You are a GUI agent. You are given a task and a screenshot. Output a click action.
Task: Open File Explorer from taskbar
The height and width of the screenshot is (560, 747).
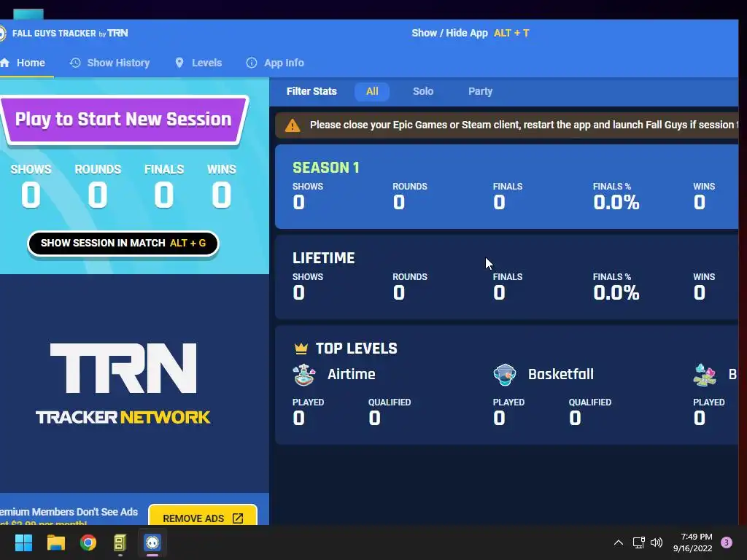click(x=55, y=542)
